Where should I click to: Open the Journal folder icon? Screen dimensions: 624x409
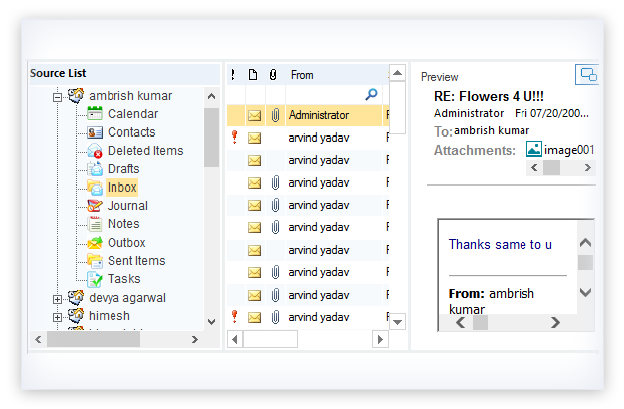(x=95, y=206)
